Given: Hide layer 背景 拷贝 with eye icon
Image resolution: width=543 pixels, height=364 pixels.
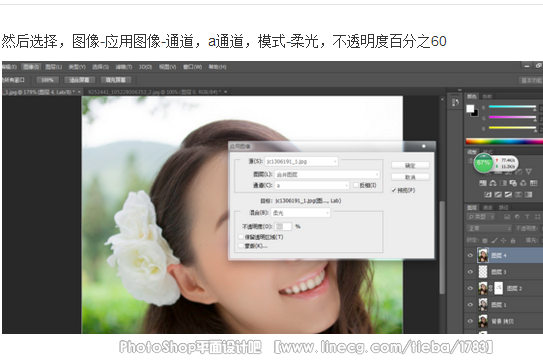Looking at the screenshot, I should 470,321.
